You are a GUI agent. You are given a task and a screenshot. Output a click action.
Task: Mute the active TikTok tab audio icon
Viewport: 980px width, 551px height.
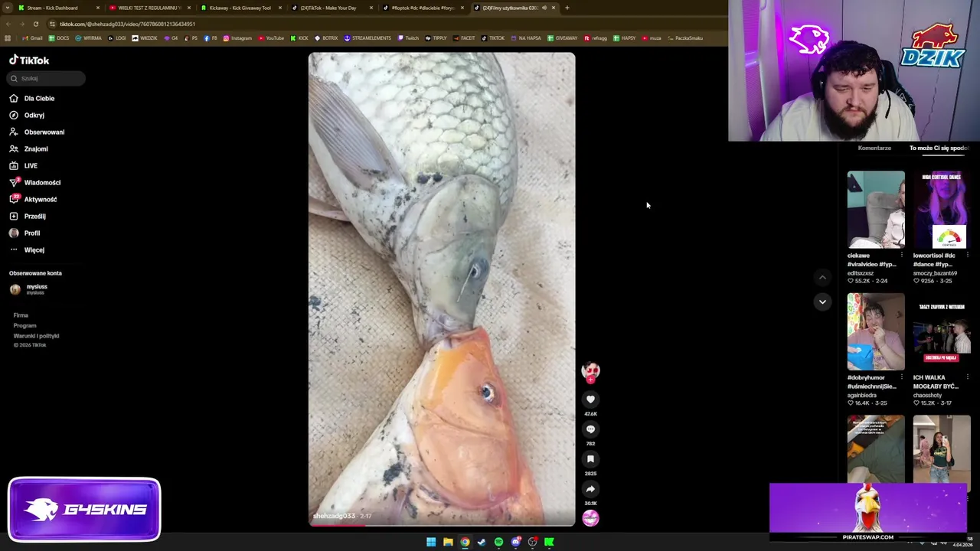[544, 8]
